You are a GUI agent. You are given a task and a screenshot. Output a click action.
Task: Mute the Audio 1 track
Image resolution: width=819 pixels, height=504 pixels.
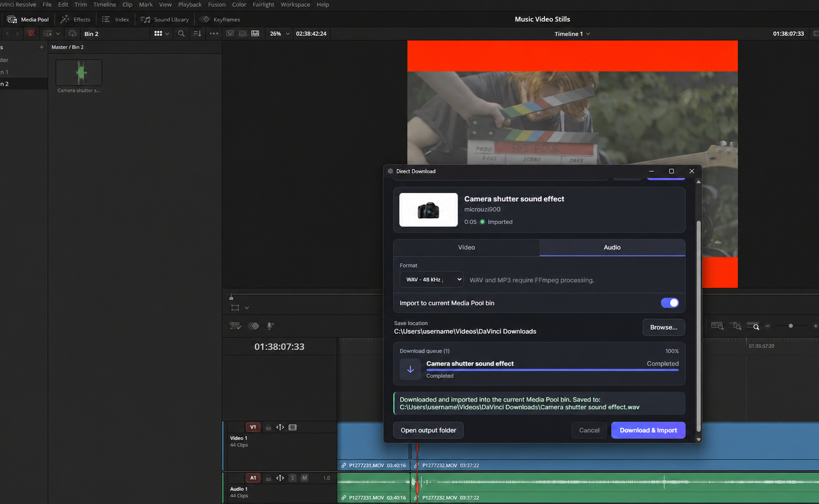click(304, 478)
